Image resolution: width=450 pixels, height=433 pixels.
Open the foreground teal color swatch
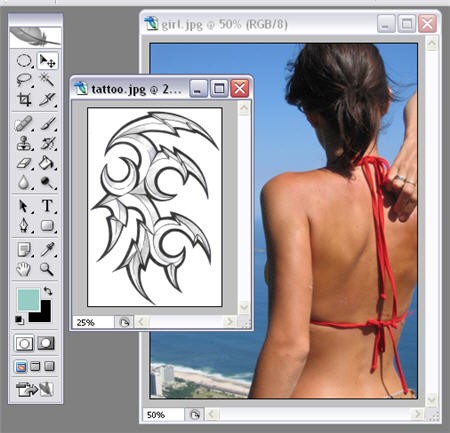28,299
